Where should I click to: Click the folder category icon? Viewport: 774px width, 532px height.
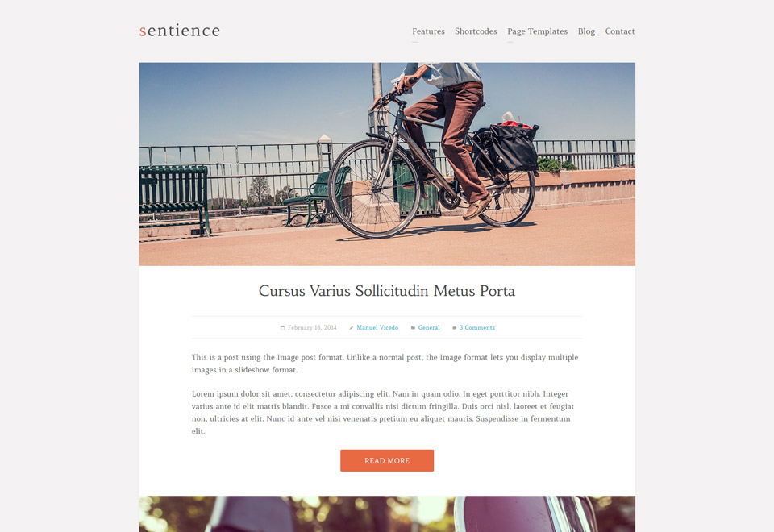(x=413, y=328)
